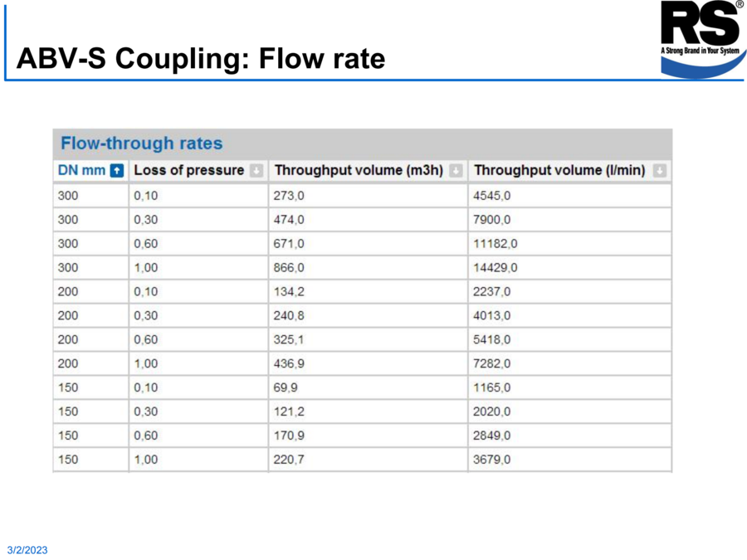Click the ABV-S Coupling: Flow rate title
Viewport: 747px width, 560px height.
coord(201,59)
